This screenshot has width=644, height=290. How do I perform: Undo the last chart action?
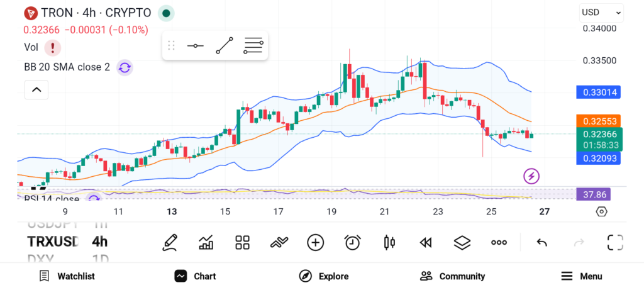541,242
